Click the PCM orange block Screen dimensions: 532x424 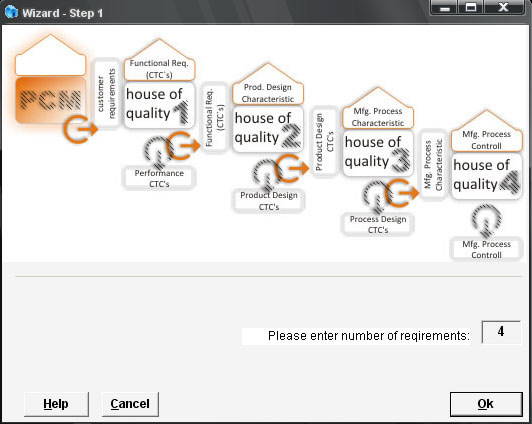click(50, 100)
